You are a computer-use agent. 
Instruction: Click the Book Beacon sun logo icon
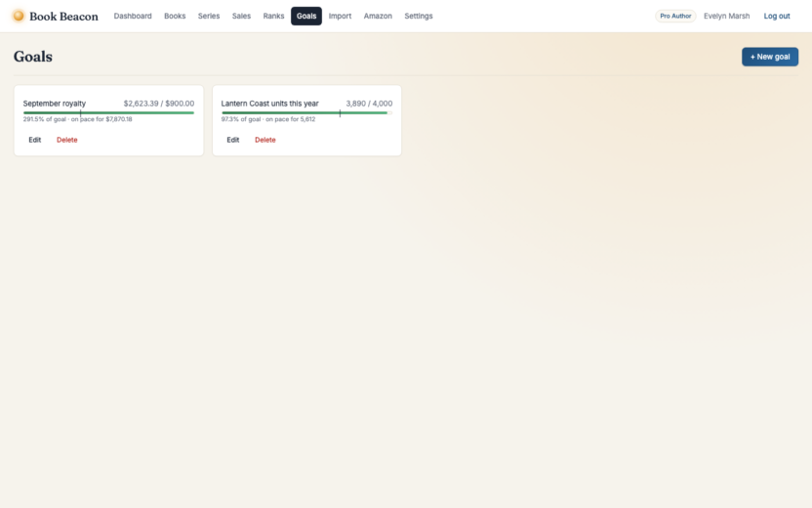[19, 16]
